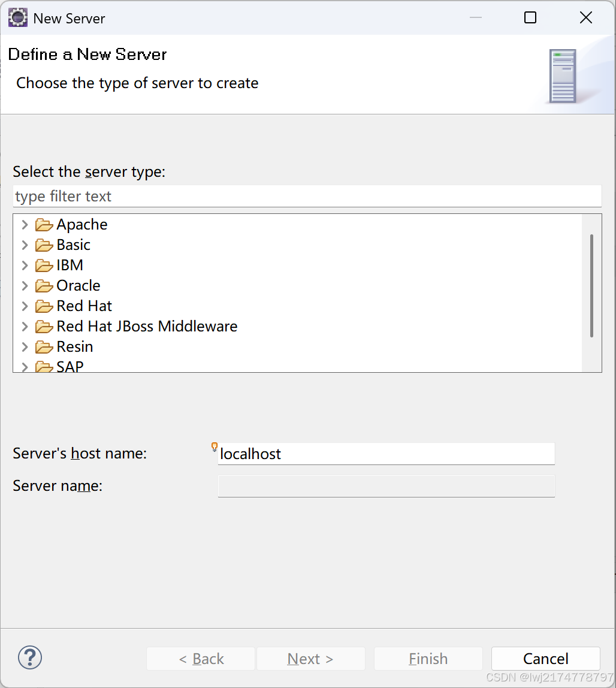Click the Eclipse icon in title bar
This screenshot has width=616, height=688.
click(18, 18)
